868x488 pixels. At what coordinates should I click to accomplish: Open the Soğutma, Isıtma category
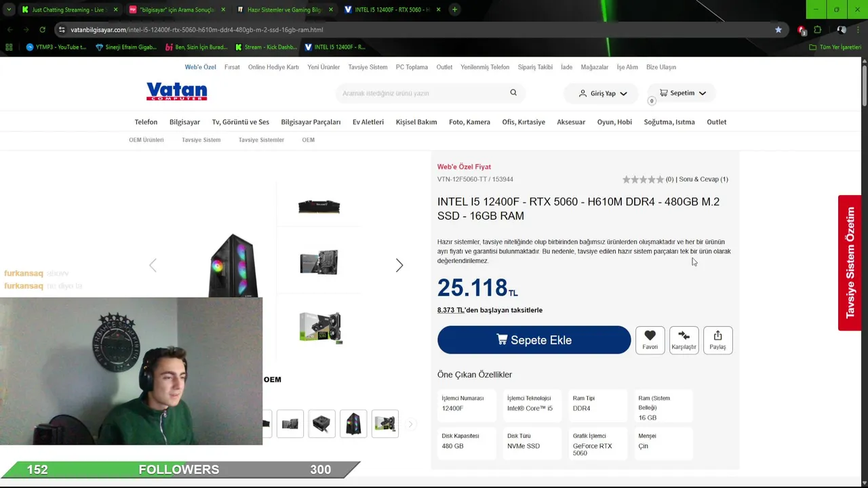(x=669, y=122)
